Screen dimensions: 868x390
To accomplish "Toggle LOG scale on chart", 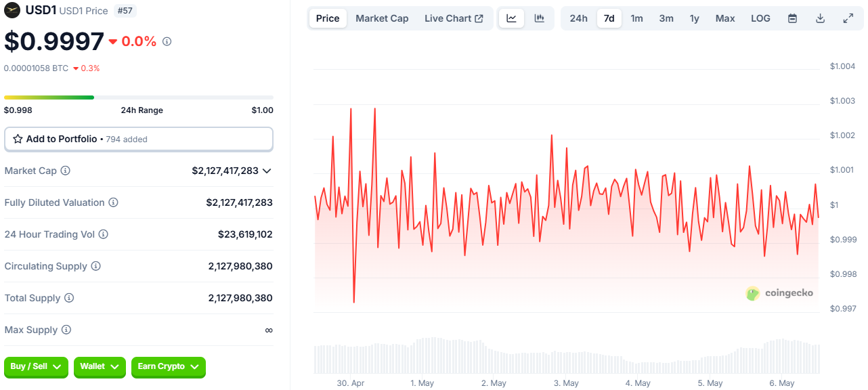I will pos(760,18).
